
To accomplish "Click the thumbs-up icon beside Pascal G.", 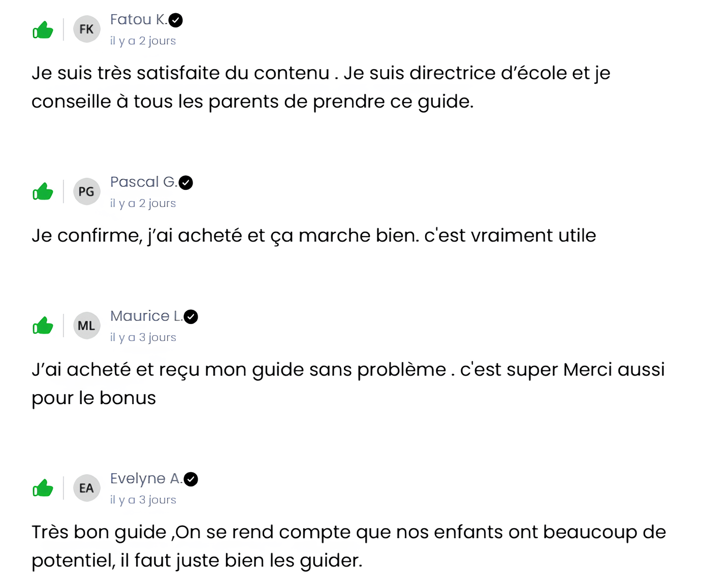I will point(43,192).
